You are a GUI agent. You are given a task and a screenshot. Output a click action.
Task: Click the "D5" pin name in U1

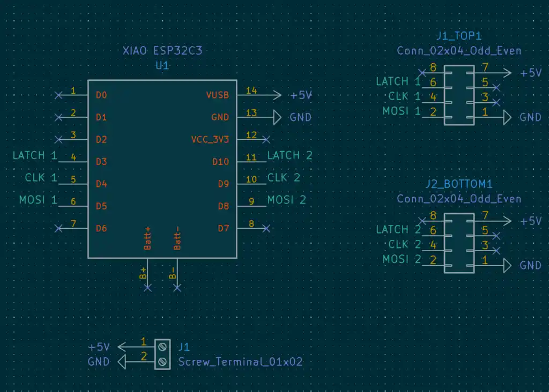tap(101, 206)
